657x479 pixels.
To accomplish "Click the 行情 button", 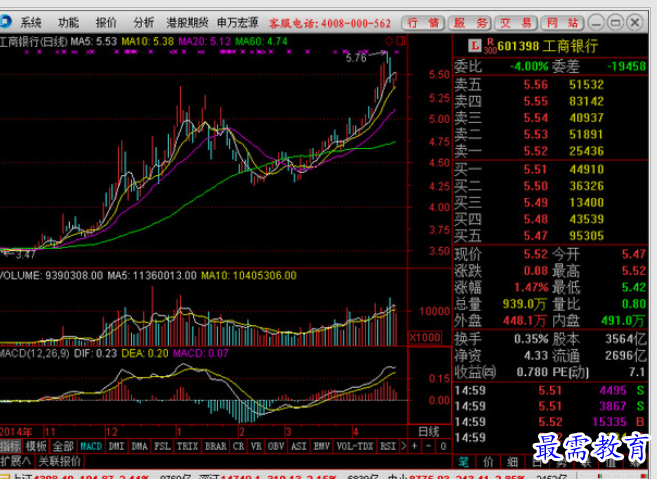I will (x=424, y=23).
